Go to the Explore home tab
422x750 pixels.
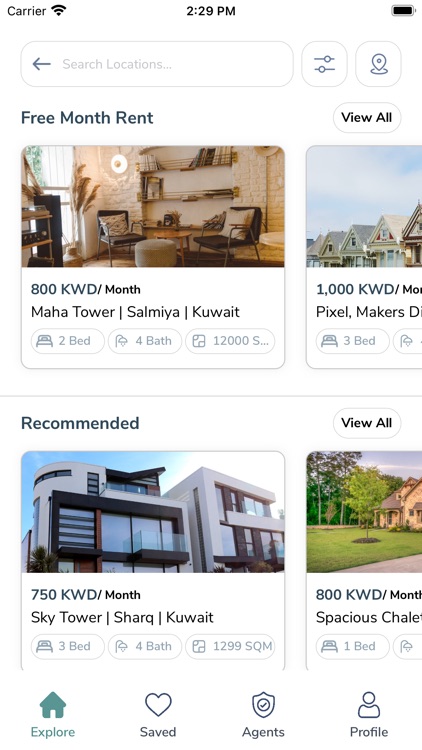[53, 715]
